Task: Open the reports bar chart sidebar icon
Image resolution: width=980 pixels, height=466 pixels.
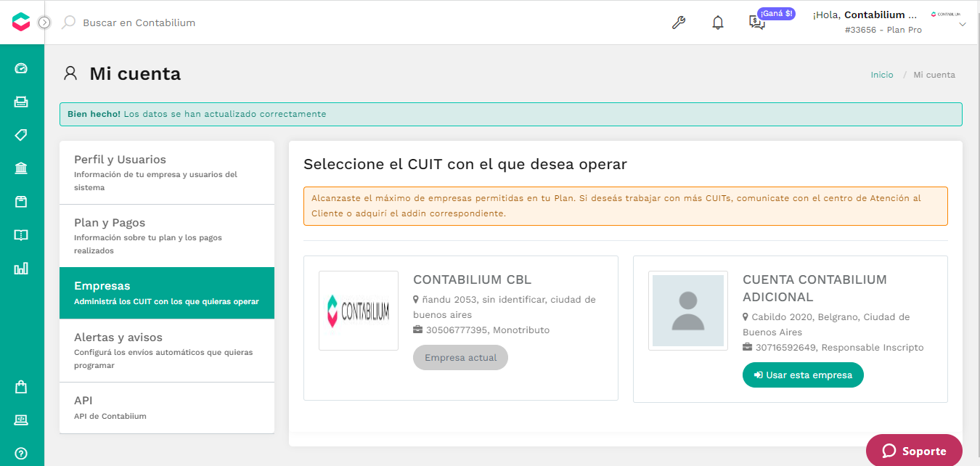Action: pos(21,269)
